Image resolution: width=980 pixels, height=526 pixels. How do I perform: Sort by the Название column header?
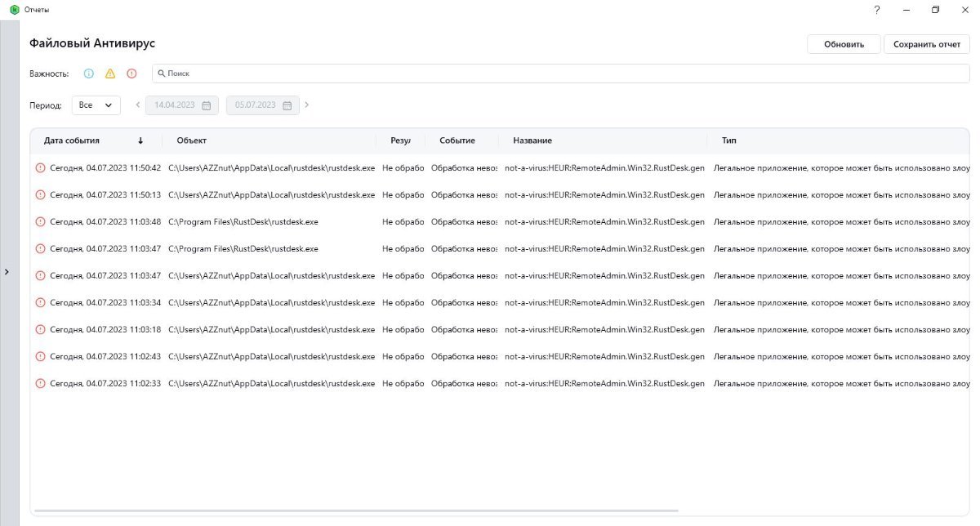[532, 140]
